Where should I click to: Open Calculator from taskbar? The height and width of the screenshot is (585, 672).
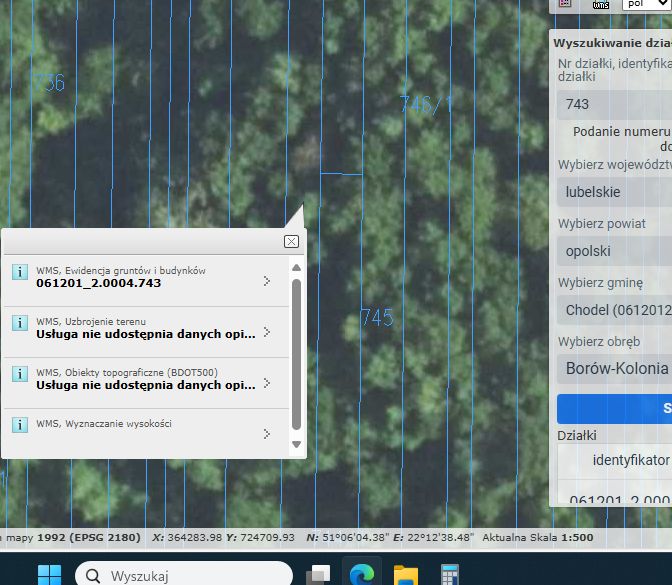coord(450,575)
